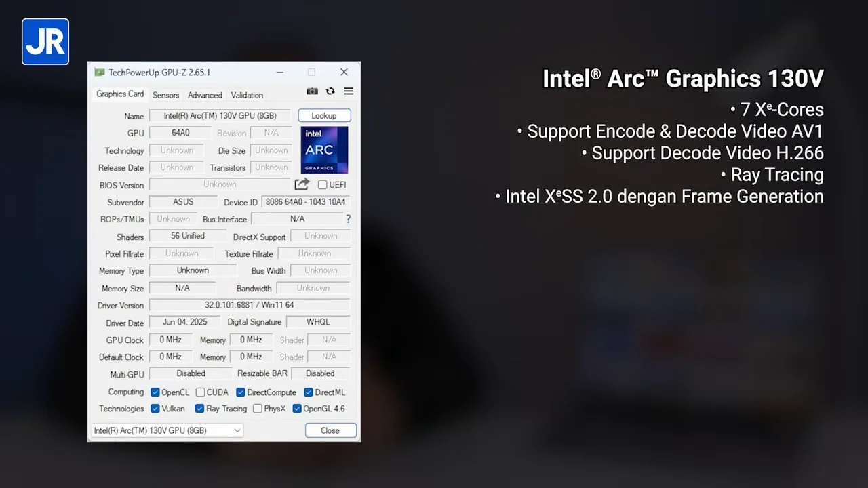This screenshot has width=868, height=488.
Task: Click the Intel ARC Graphics logo
Action: [324, 150]
